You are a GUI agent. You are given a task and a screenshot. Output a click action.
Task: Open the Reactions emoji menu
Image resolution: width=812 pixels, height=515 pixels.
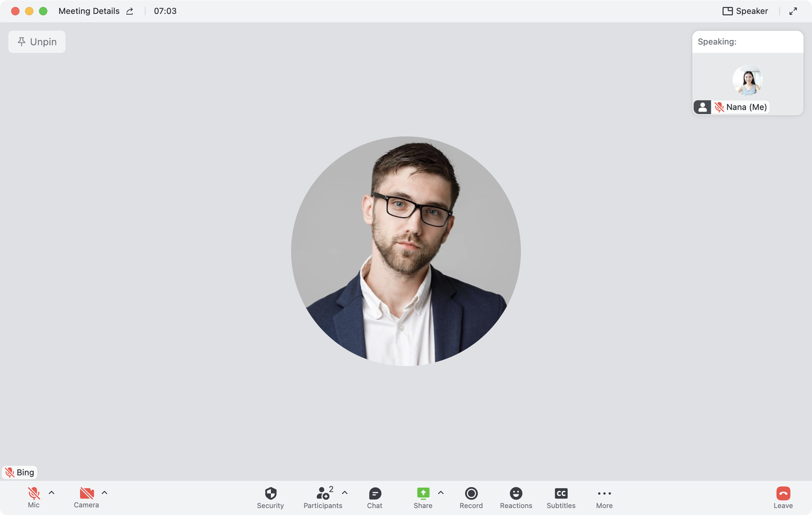click(516, 493)
